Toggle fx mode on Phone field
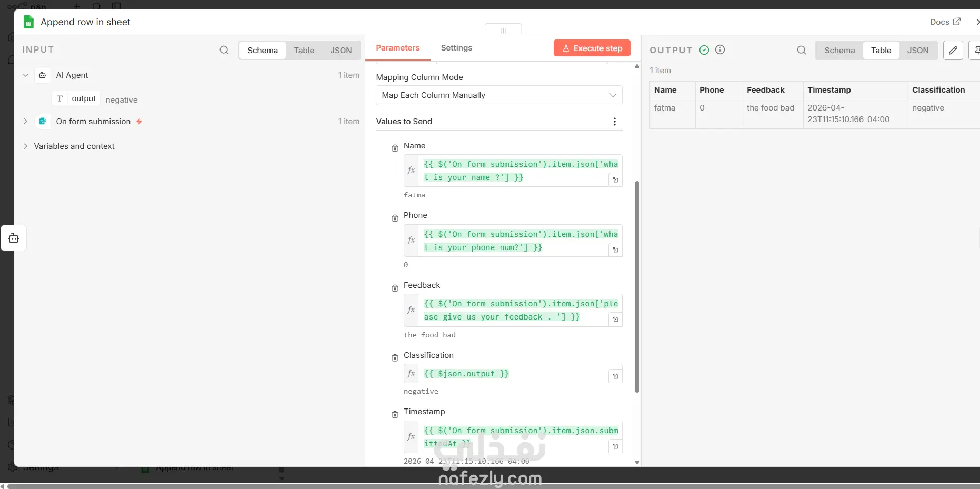 pyautogui.click(x=411, y=240)
